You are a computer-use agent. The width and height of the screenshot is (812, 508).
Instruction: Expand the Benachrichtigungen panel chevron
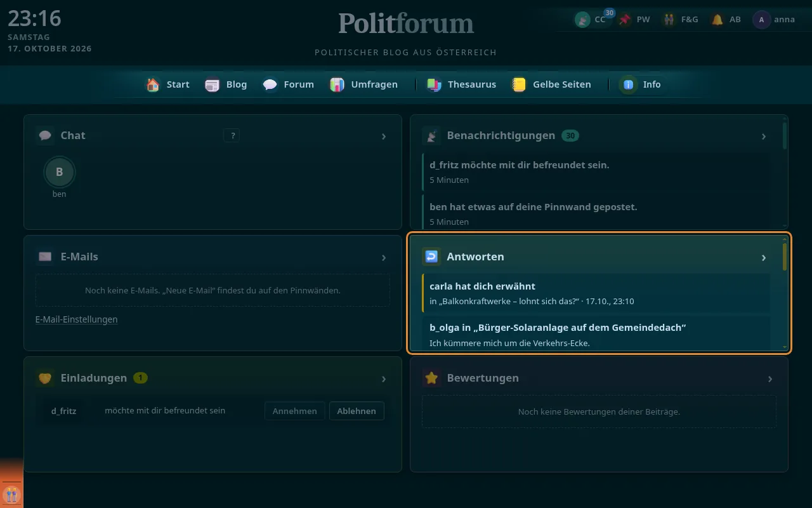tap(764, 136)
